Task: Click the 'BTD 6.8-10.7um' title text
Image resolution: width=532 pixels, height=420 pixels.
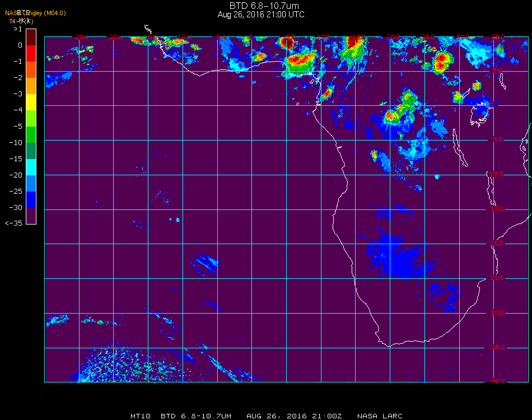Action: [264, 6]
